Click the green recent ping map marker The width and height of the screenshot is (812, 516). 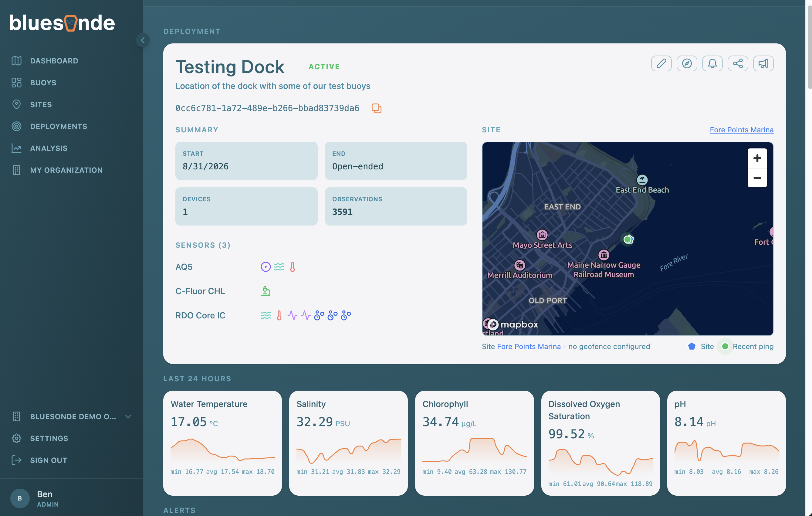click(x=627, y=240)
